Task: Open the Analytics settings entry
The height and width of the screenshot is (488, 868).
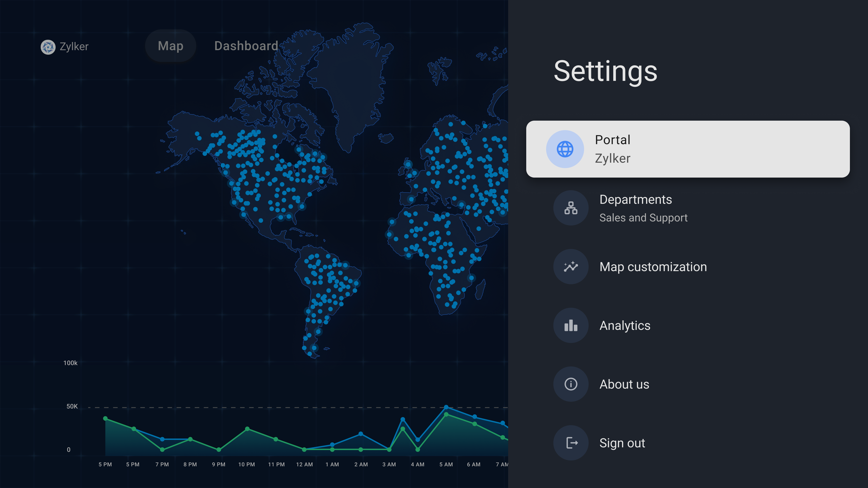Action: (x=625, y=325)
